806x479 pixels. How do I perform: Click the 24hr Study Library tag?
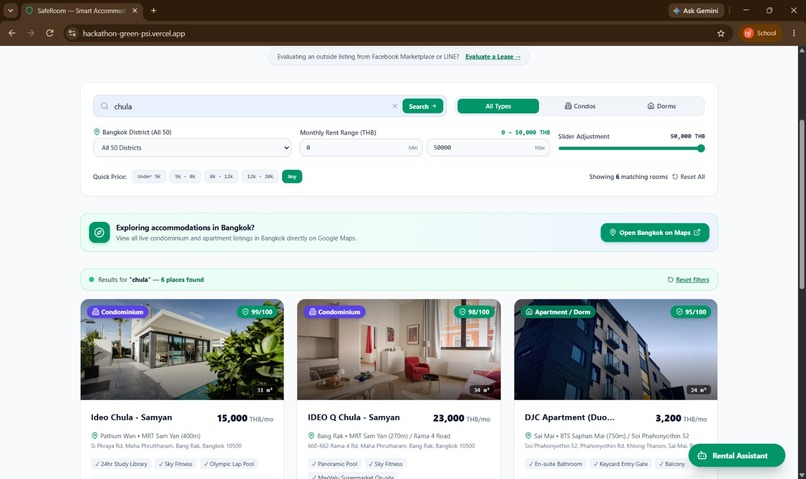coord(121,464)
